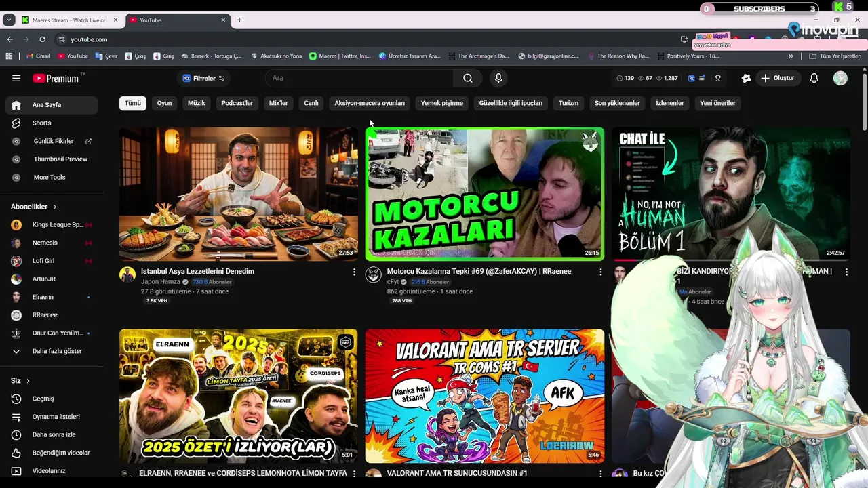The width and height of the screenshot is (868, 488).
Task: Open the YouTube hamburger guide menu
Action: pyautogui.click(x=16, y=78)
